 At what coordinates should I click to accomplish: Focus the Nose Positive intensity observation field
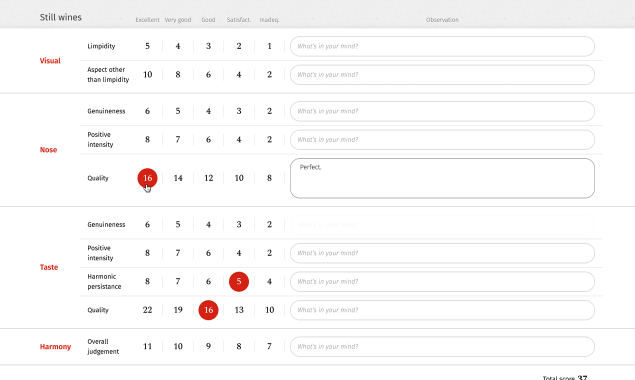[x=442, y=139]
